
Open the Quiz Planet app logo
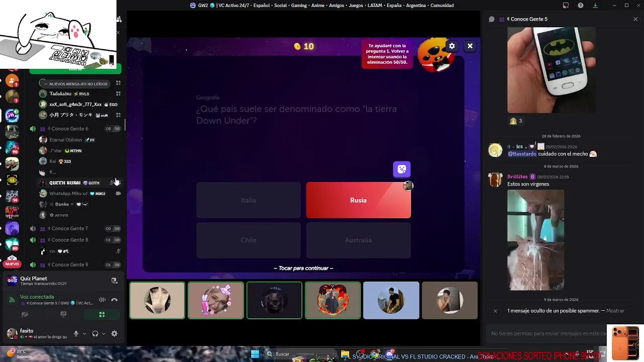pyautogui.click(x=12, y=281)
